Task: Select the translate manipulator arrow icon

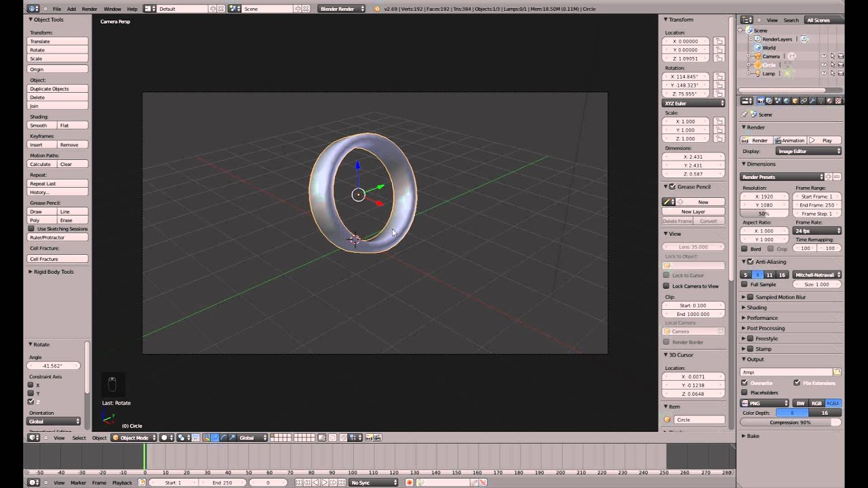Action: click(215, 438)
